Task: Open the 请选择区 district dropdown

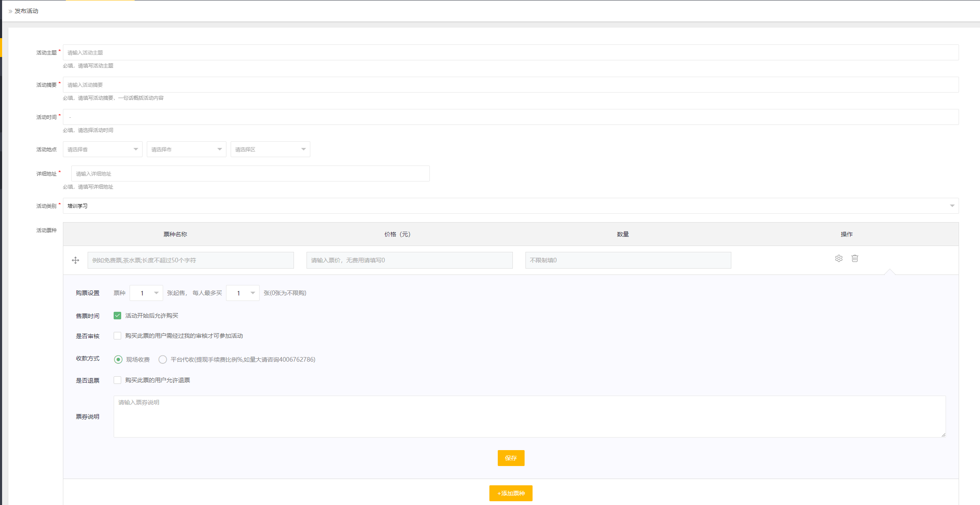Action: (x=270, y=149)
